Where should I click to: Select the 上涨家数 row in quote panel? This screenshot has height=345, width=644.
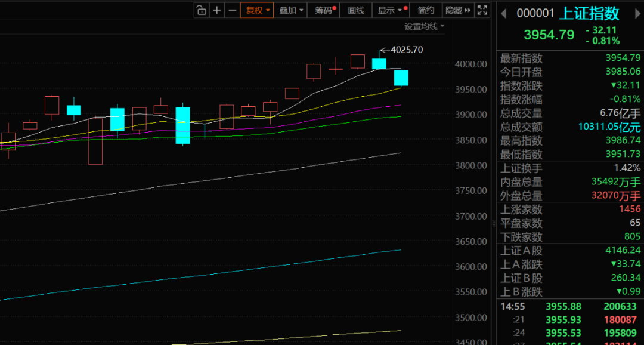[570, 210]
